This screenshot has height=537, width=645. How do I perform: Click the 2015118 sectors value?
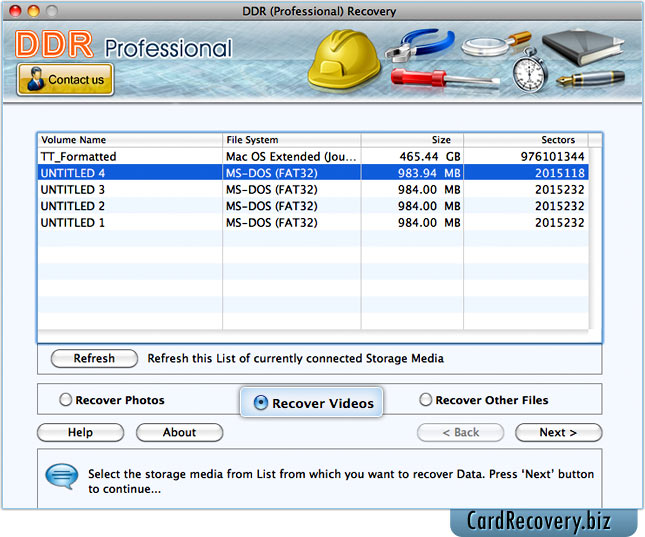560,173
